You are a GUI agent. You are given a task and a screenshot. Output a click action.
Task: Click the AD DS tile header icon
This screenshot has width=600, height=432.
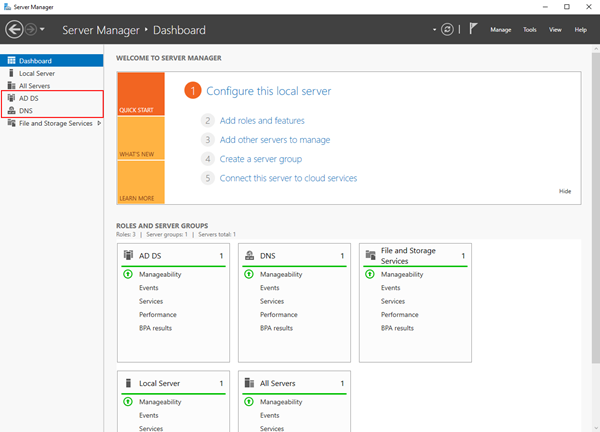(x=129, y=255)
